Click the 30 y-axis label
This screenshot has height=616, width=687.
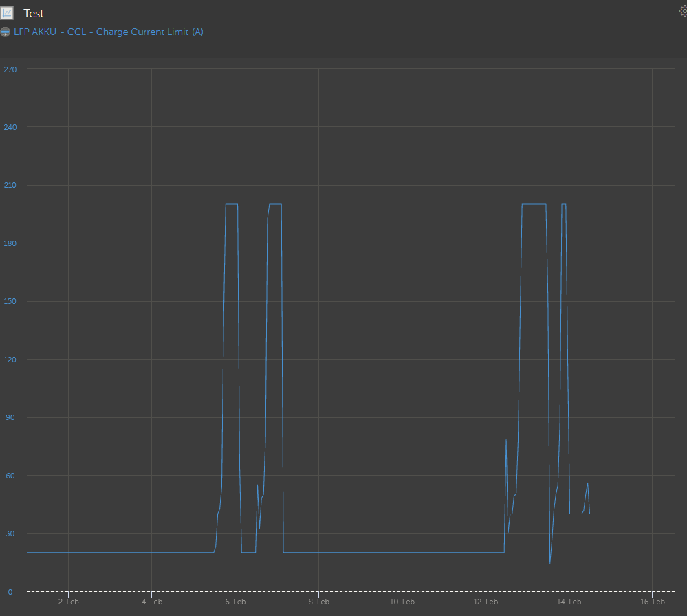tap(10, 533)
